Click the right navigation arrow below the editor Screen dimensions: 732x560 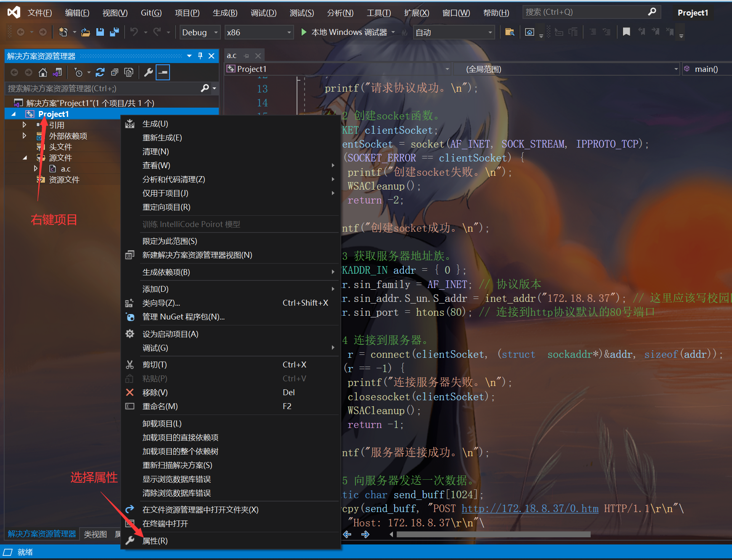[x=365, y=534]
